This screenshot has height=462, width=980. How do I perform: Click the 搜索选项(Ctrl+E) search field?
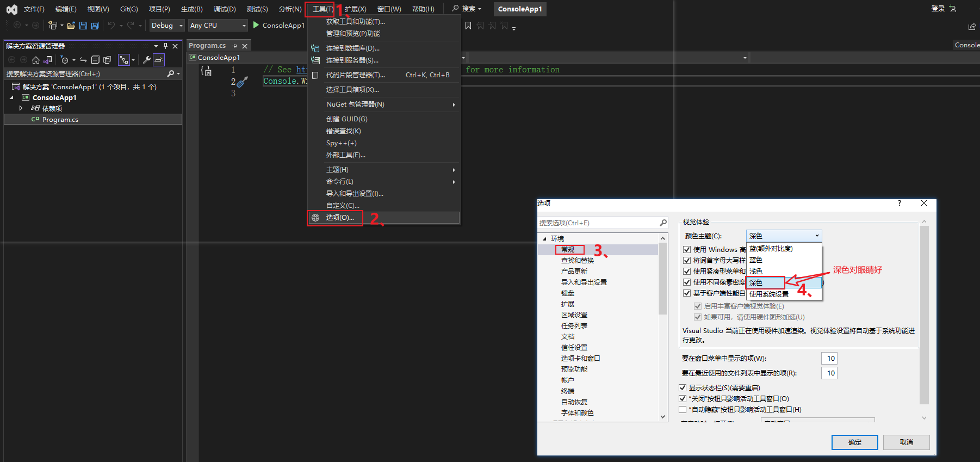(603, 223)
